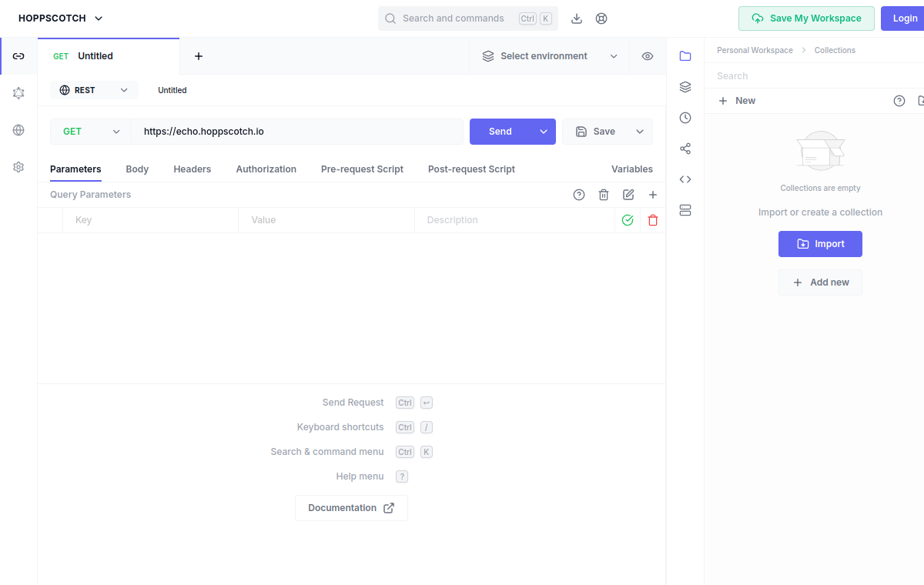The image size is (924, 585).
Task: Delete the parameter row red trash
Action: click(653, 220)
